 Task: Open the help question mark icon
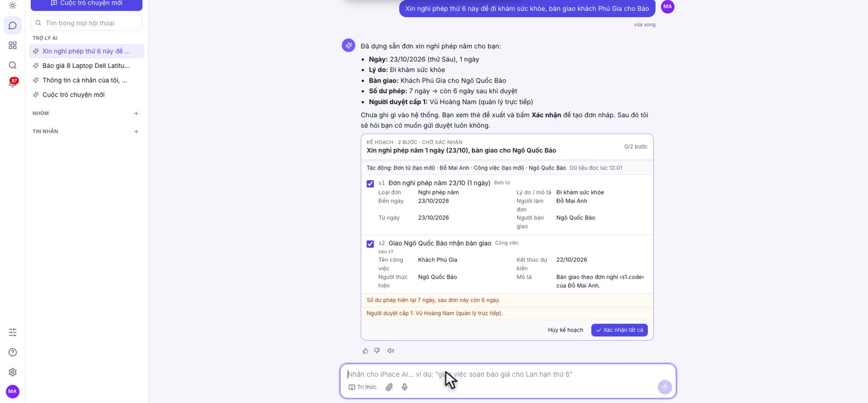click(x=12, y=352)
